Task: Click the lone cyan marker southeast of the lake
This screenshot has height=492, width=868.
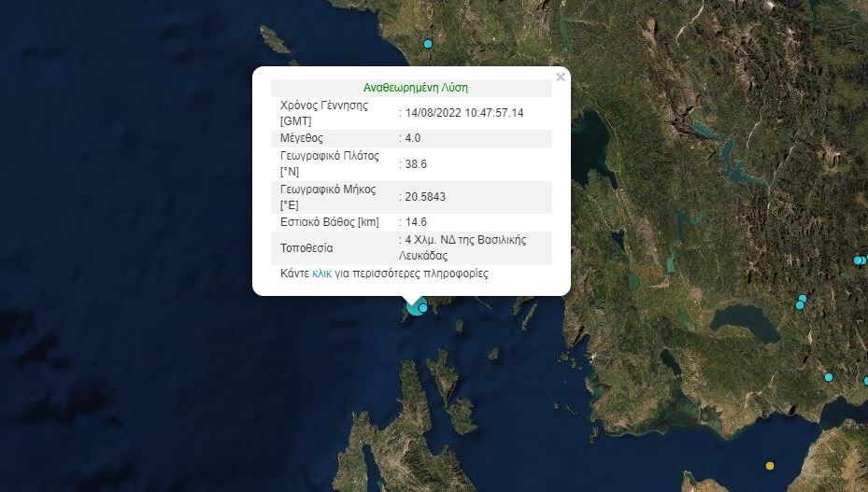Action: (x=829, y=377)
